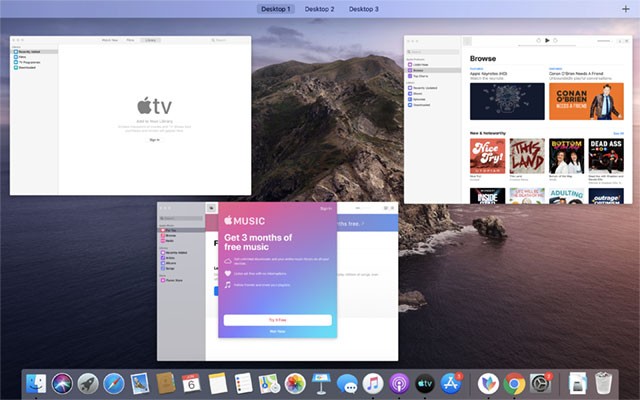Focus the search field in TV window
The image size is (640, 400).
coord(229,40)
